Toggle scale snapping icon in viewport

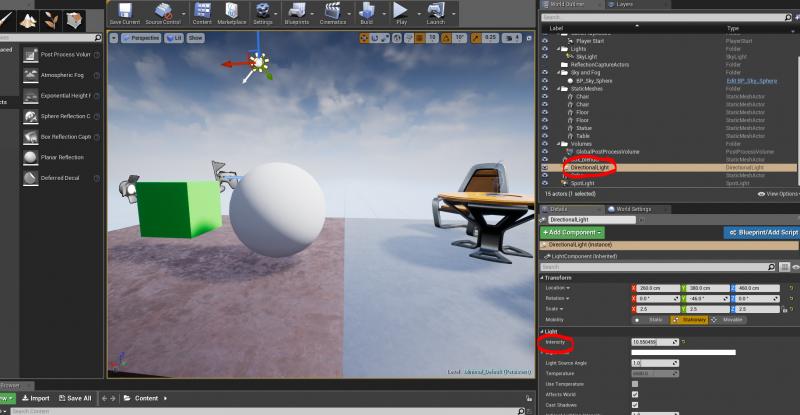coord(476,38)
